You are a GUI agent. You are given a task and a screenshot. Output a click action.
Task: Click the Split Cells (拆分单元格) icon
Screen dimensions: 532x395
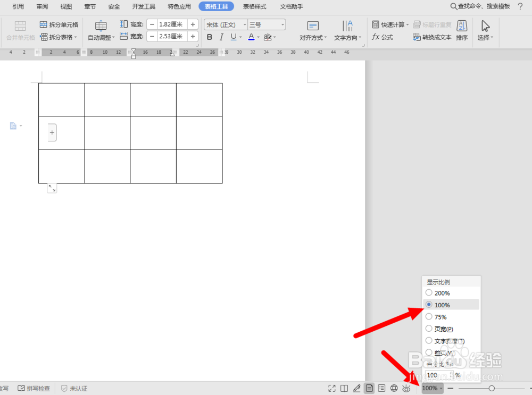click(44, 24)
